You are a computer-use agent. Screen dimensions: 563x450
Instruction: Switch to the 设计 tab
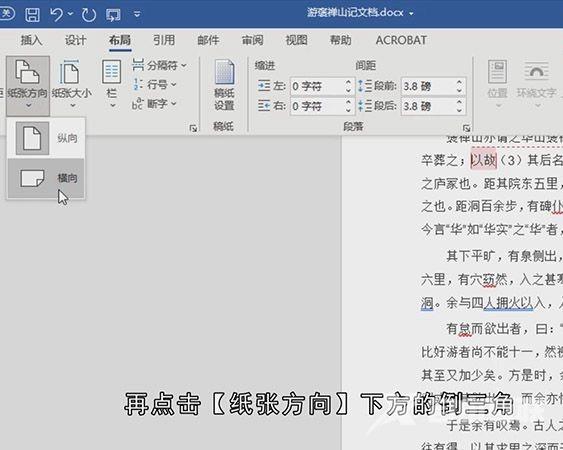[x=75, y=40]
